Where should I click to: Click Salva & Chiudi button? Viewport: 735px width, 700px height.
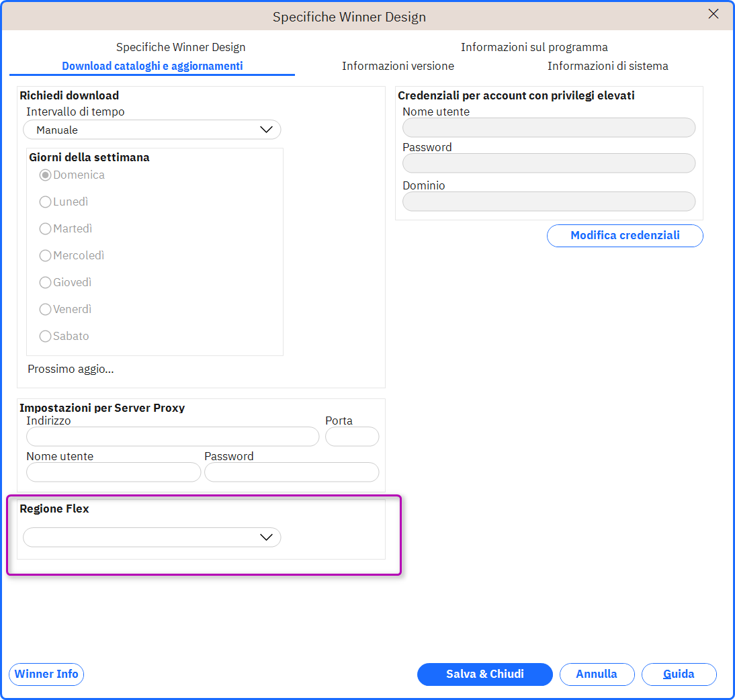(x=484, y=674)
